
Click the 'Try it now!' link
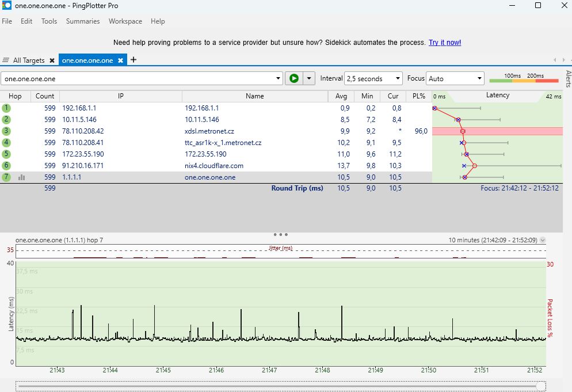click(x=444, y=43)
